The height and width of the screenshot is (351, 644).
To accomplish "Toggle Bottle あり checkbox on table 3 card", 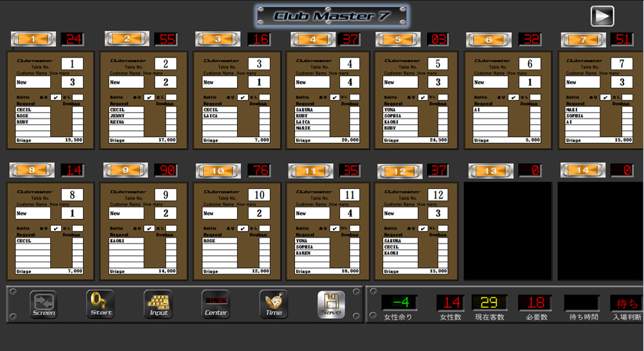I will (242, 97).
